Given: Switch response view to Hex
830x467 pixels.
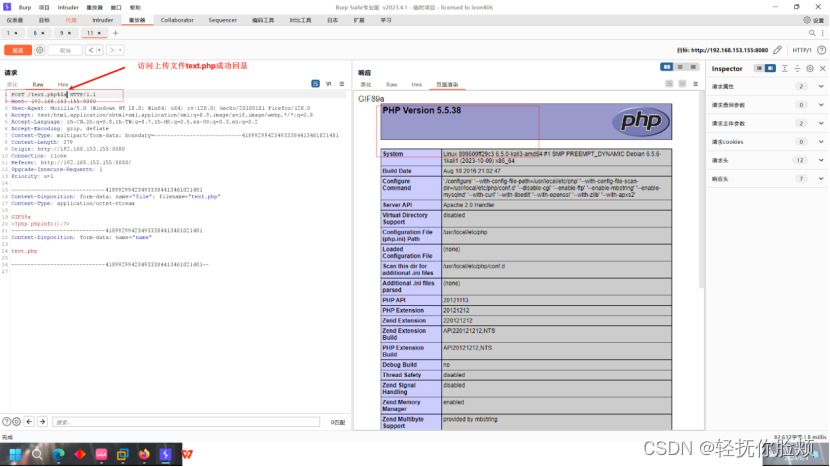Looking at the screenshot, I should (417, 84).
